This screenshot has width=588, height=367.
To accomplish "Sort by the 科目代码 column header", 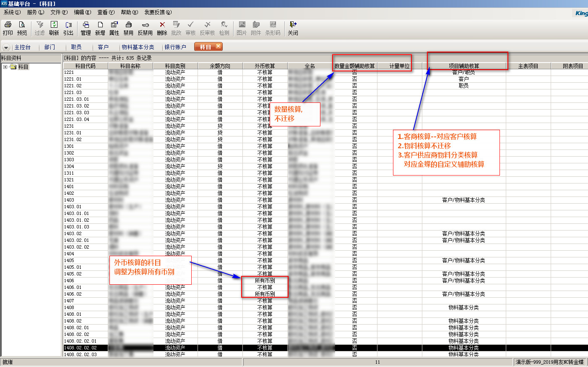I will [85, 66].
